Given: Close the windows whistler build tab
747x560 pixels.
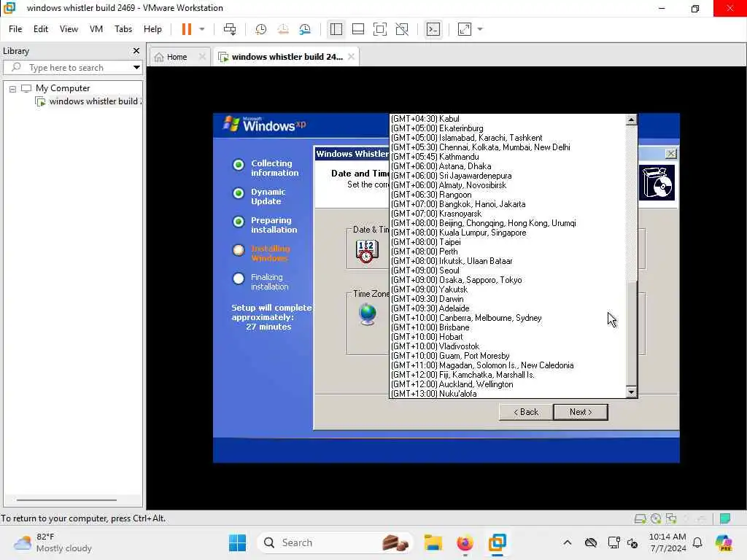Looking at the screenshot, I should click(351, 57).
